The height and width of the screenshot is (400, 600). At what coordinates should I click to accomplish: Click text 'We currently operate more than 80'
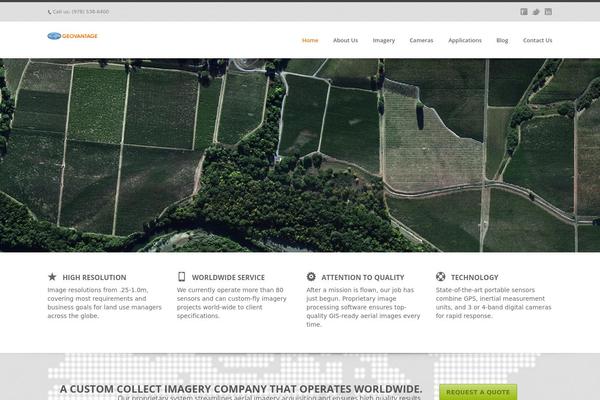click(x=230, y=290)
